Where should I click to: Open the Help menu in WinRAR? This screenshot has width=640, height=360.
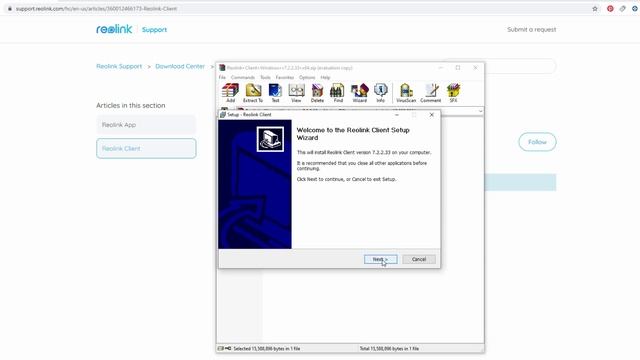pos(325,77)
